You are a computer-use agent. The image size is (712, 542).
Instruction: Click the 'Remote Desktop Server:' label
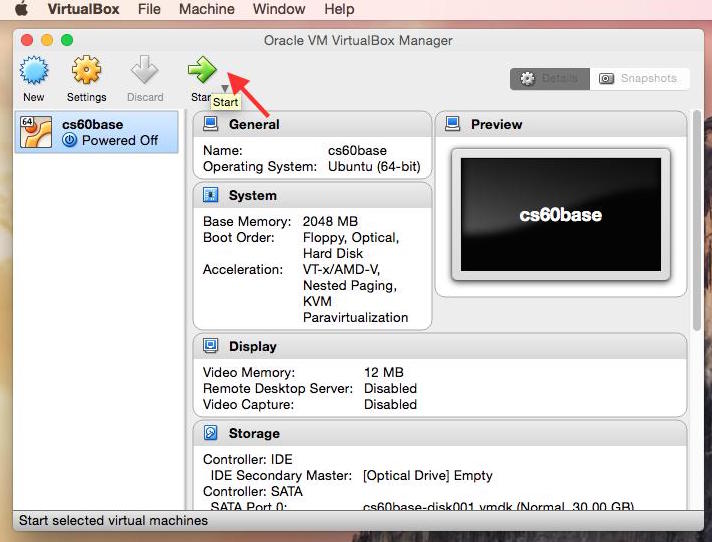pyautogui.click(x=277, y=389)
